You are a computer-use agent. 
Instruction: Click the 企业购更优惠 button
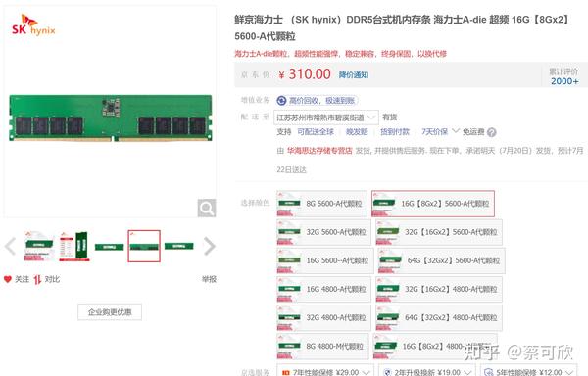click(x=110, y=312)
